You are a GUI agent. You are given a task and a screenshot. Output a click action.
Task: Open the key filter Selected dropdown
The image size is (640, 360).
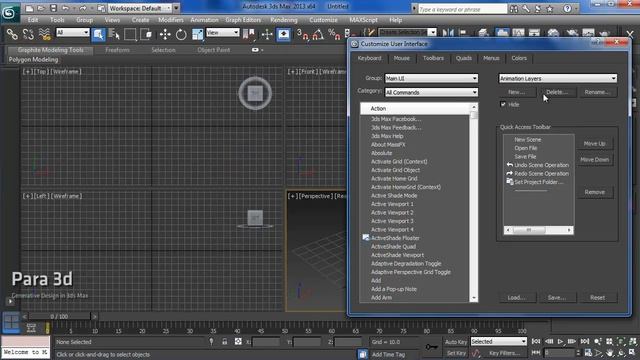pos(499,341)
